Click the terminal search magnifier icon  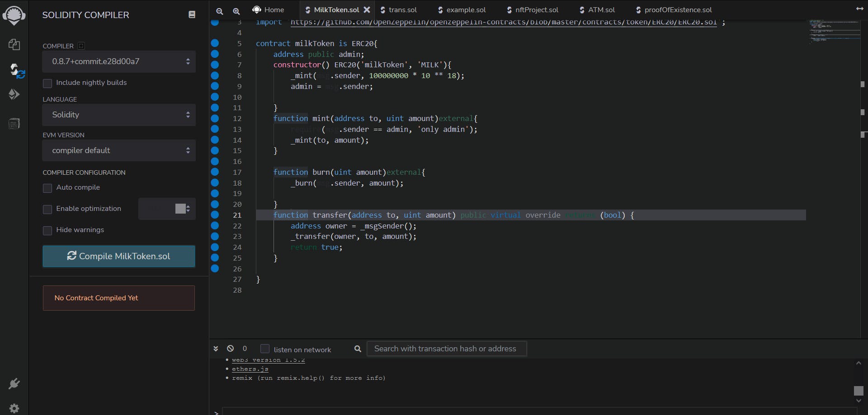coord(358,349)
